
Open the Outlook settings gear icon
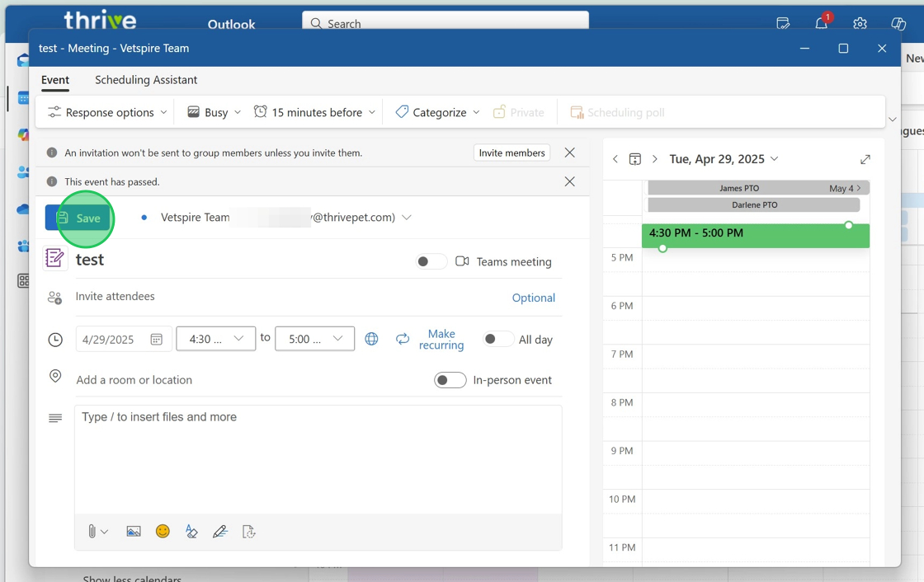pos(860,23)
